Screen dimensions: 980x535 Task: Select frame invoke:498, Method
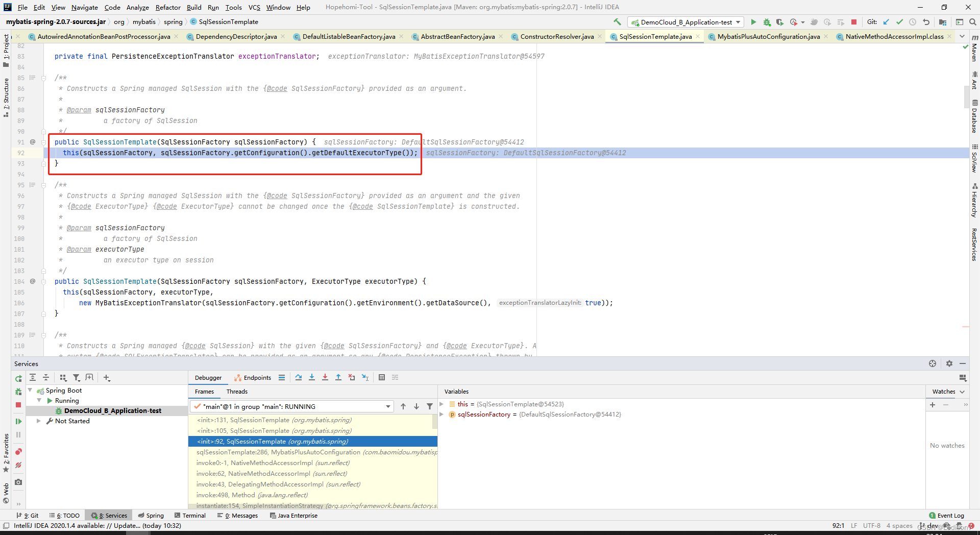point(313,495)
